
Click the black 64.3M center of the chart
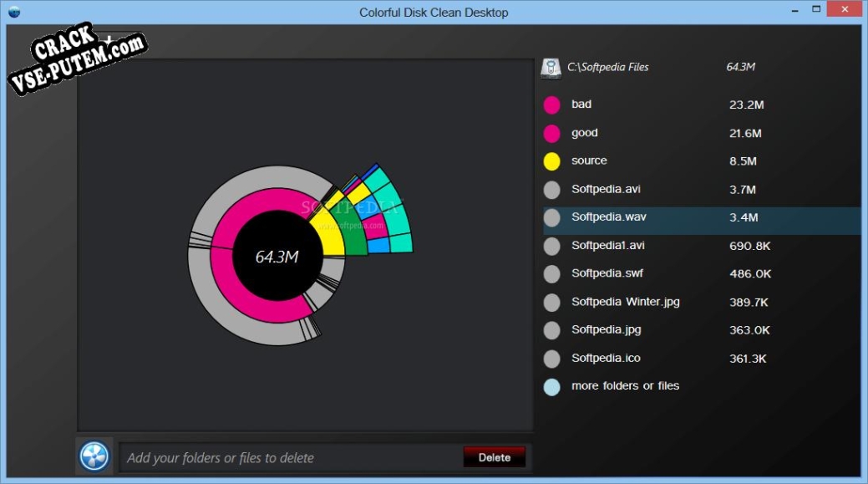tap(277, 257)
